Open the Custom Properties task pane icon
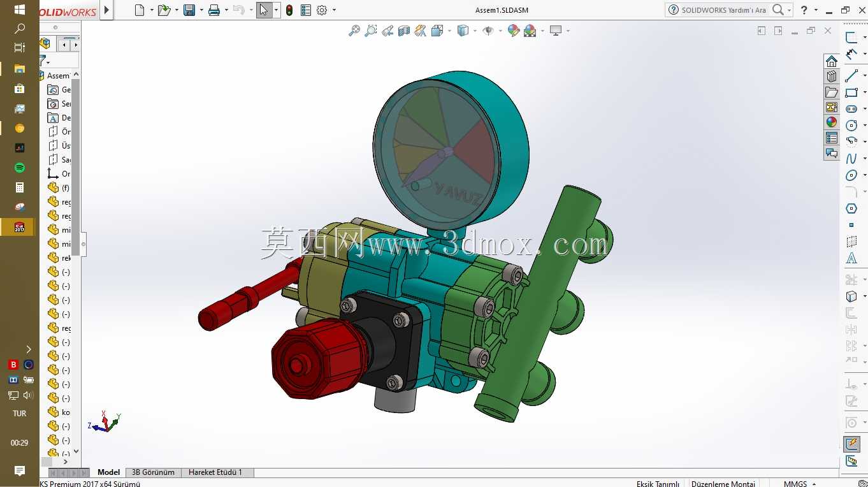The width and height of the screenshot is (868, 487). click(x=832, y=138)
